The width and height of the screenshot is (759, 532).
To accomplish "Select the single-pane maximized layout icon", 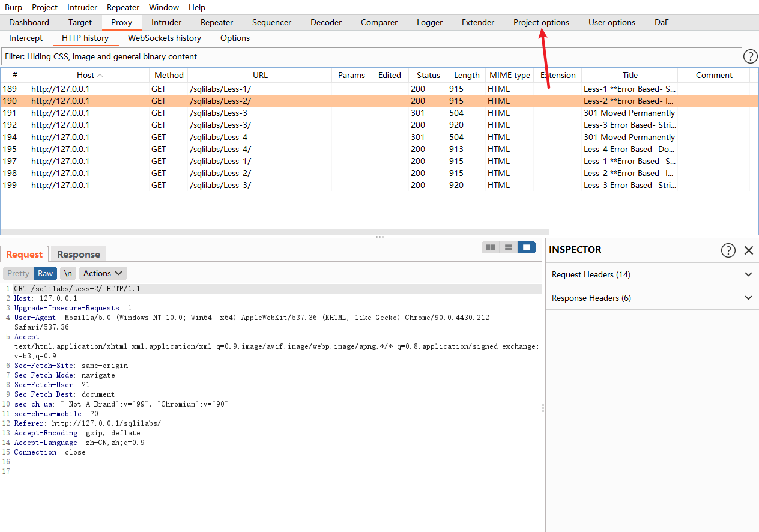I will coord(527,247).
